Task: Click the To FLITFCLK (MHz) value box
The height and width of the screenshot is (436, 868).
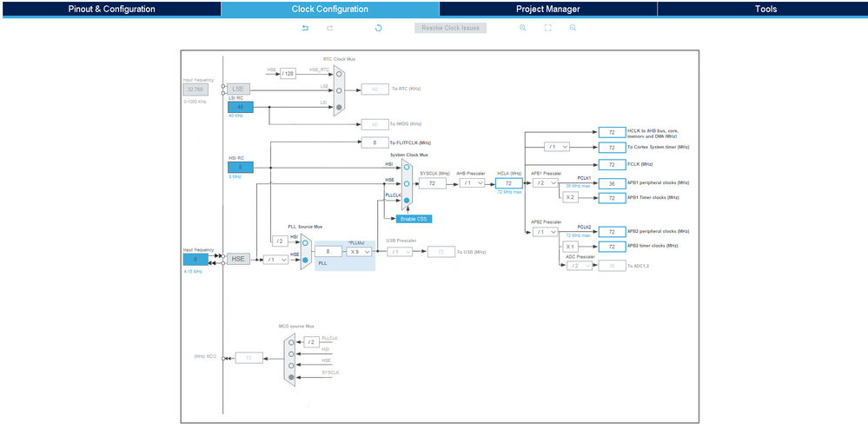Action: (374, 142)
